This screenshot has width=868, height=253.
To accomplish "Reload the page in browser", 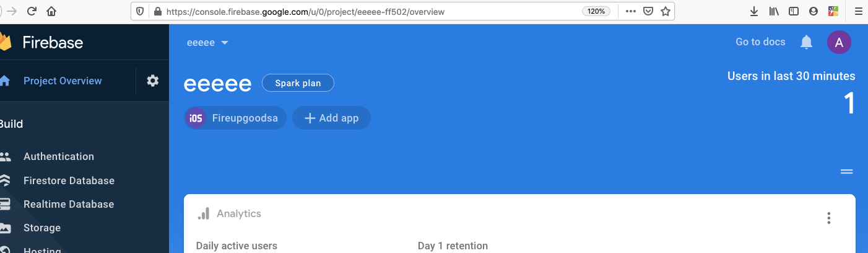I will tap(32, 11).
